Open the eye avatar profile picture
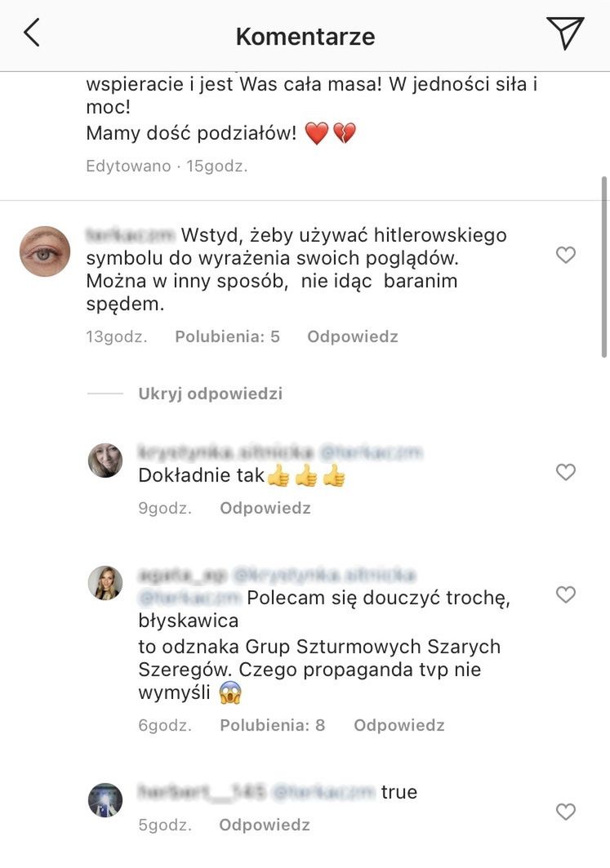Screen dimensions: 610x868 click(x=45, y=251)
